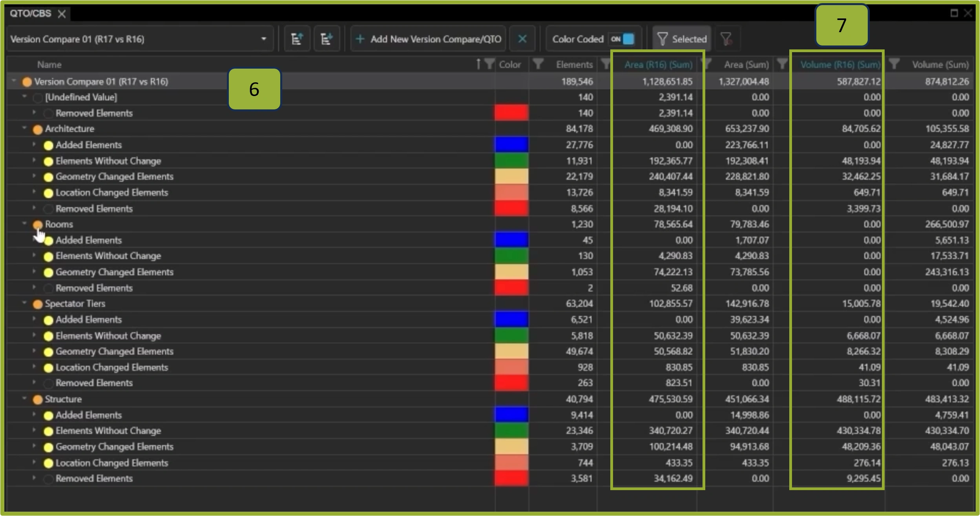The height and width of the screenshot is (516, 980).
Task: Click the clear filter funnel icon
Action: 726,39
